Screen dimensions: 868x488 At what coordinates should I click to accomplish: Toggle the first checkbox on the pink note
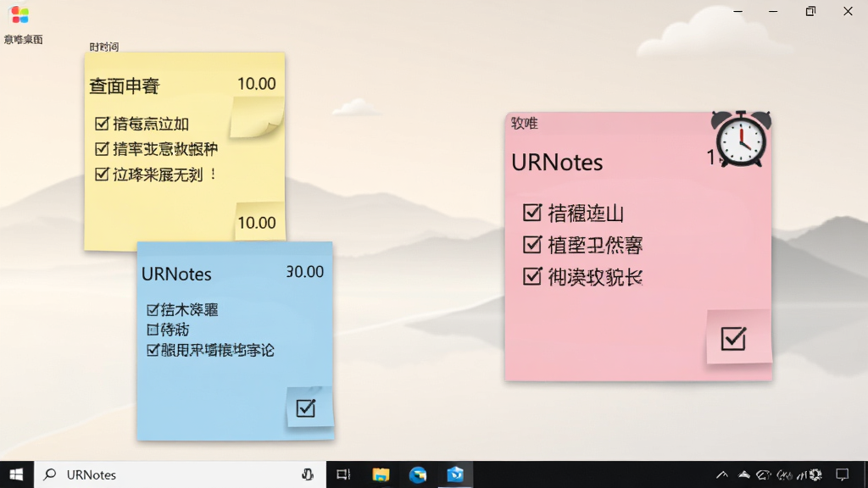(532, 213)
